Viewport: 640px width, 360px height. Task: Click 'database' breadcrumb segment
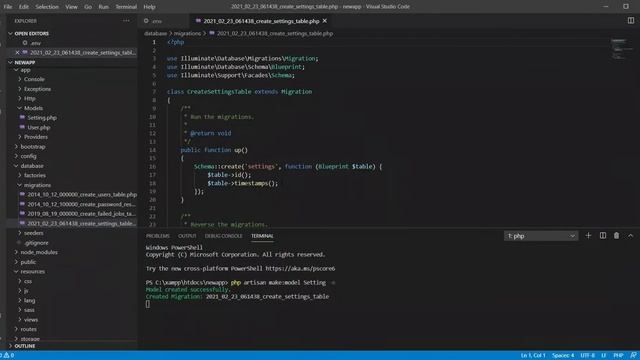click(156, 33)
